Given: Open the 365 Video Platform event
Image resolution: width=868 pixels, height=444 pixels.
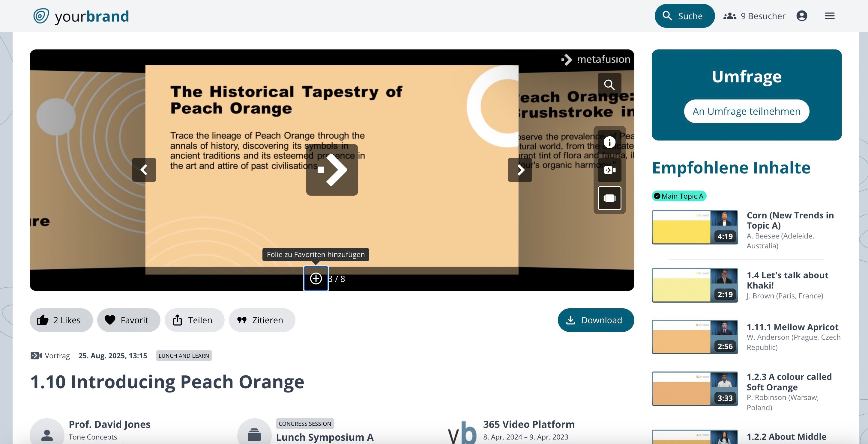Looking at the screenshot, I should point(529,424).
